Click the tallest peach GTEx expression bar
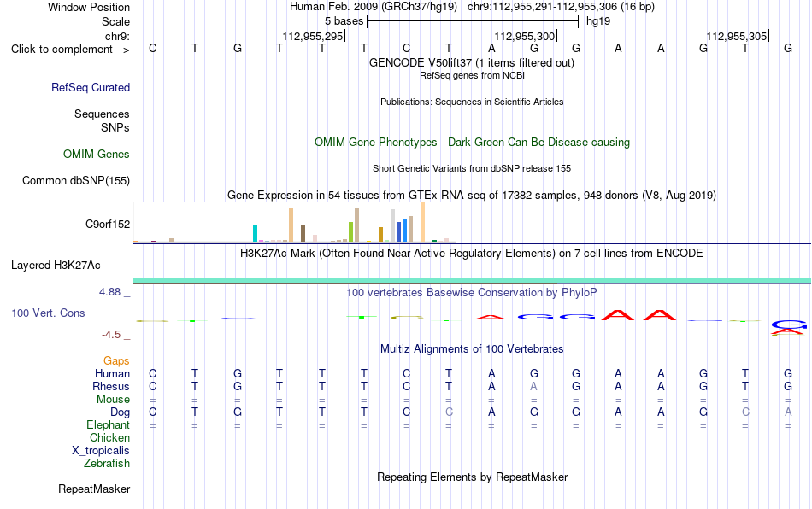Screen dimensions: 812x509 click(x=422, y=222)
